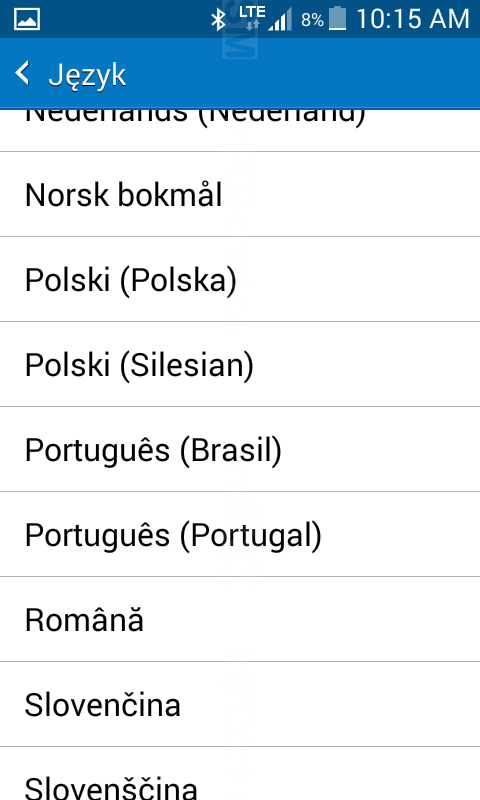Tap the LTE data indicator
Viewport: 480px width, 800px height.
252,16
